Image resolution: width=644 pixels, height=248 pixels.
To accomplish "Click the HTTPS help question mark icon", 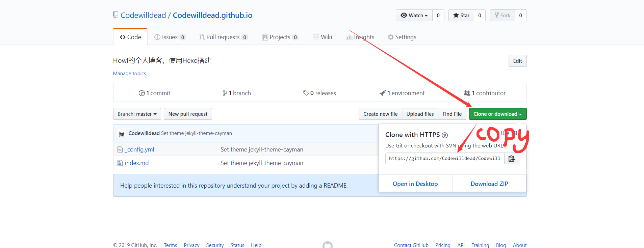I will pos(445,135).
